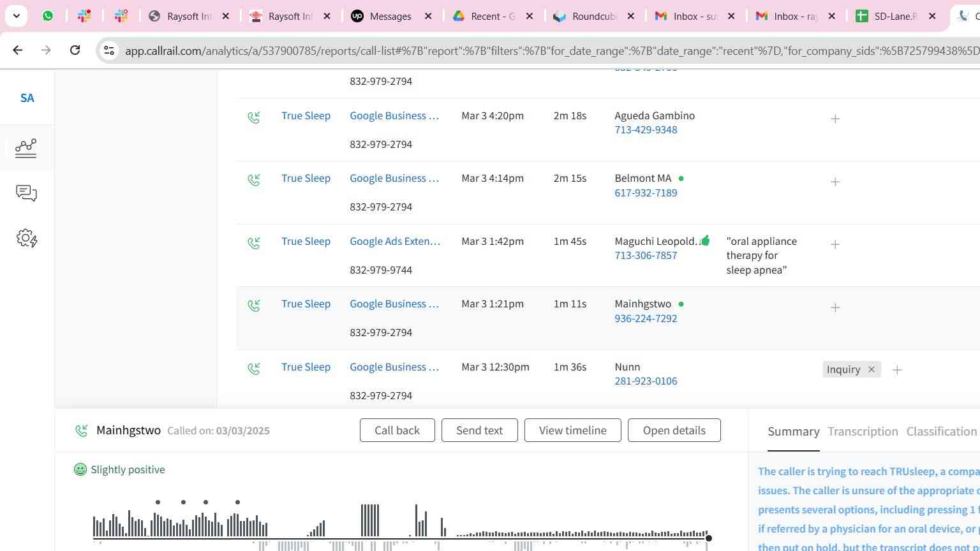This screenshot has width=980, height=551.
Task: Add tag to the Mar 3 1:21pm call
Action: pyautogui.click(x=835, y=307)
